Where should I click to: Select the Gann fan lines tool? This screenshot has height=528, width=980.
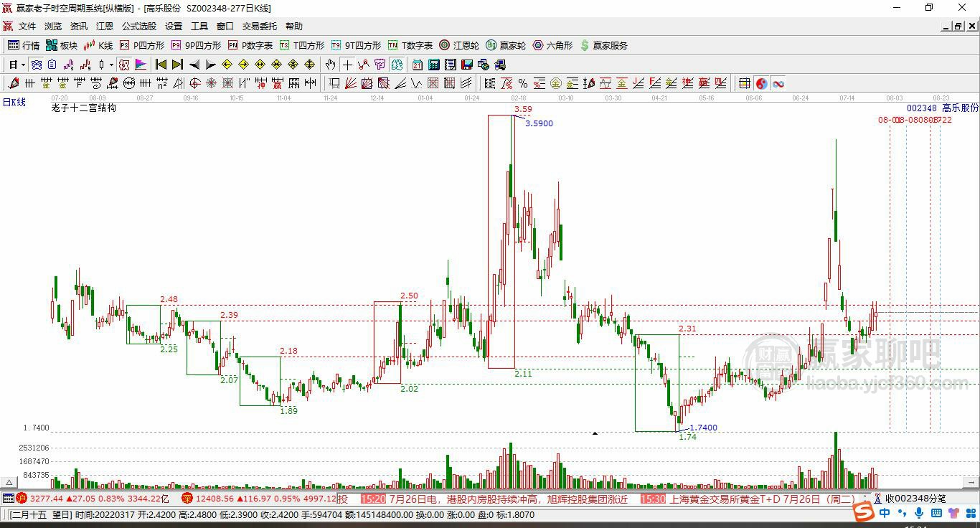tap(351, 83)
